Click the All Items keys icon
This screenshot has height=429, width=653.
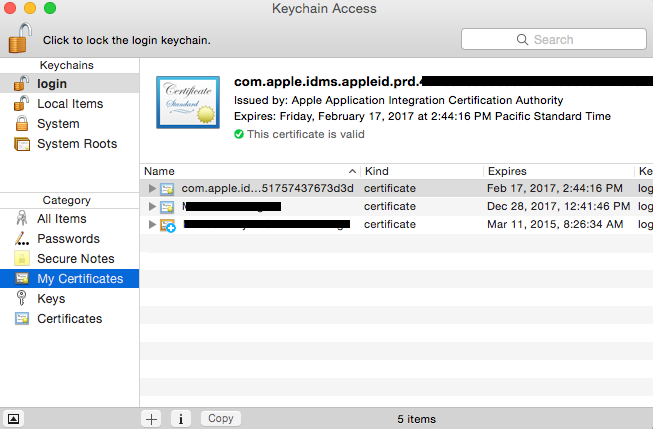coord(21,218)
